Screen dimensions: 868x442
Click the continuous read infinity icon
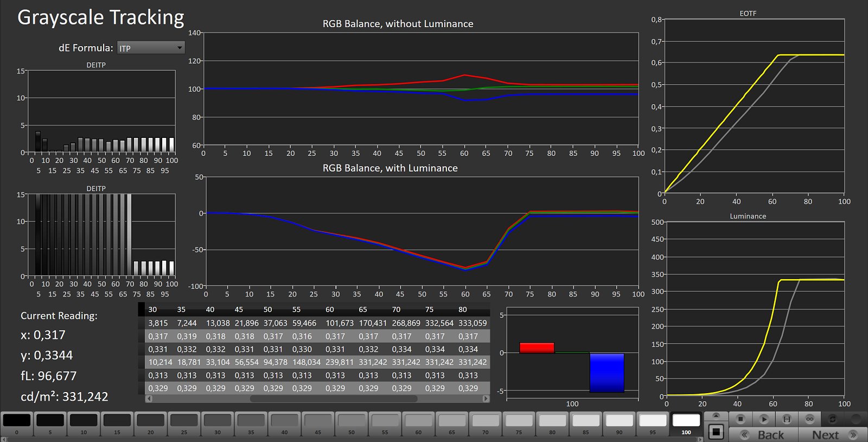click(809, 419)
